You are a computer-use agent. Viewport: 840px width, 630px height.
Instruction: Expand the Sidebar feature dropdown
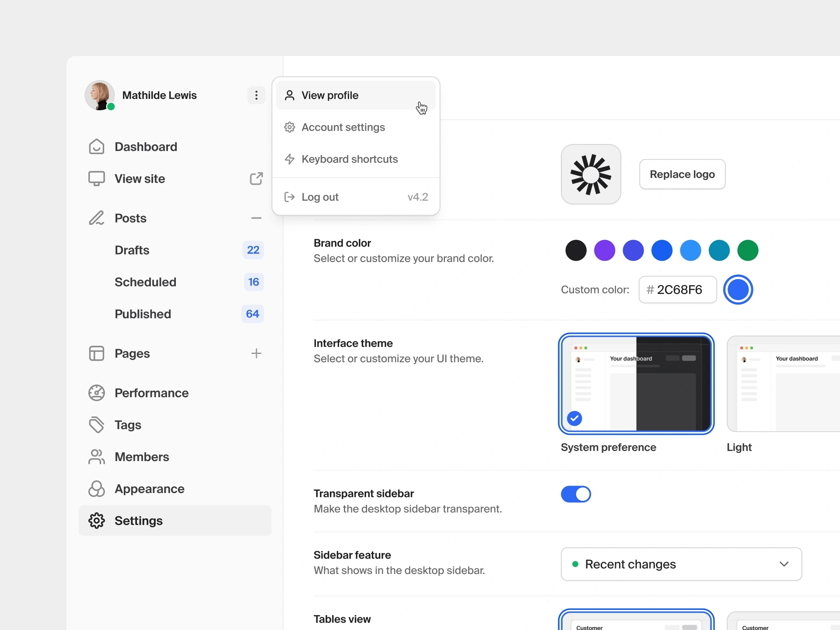point(784,564)
